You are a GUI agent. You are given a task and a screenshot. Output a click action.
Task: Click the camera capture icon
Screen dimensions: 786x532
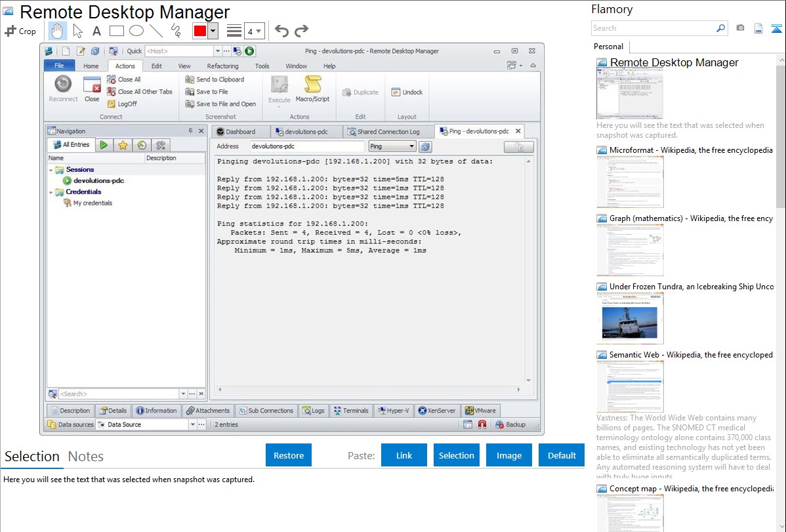click(740, 28)
